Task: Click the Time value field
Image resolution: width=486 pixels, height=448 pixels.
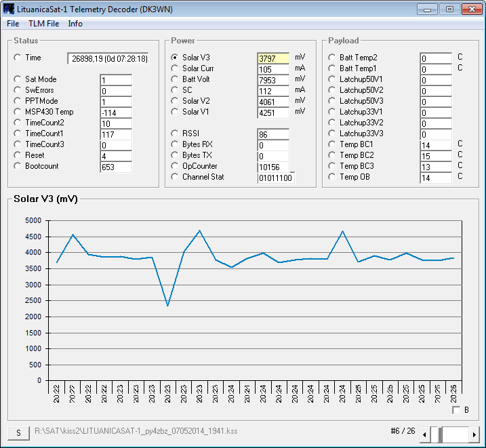Action: [108, 58]
